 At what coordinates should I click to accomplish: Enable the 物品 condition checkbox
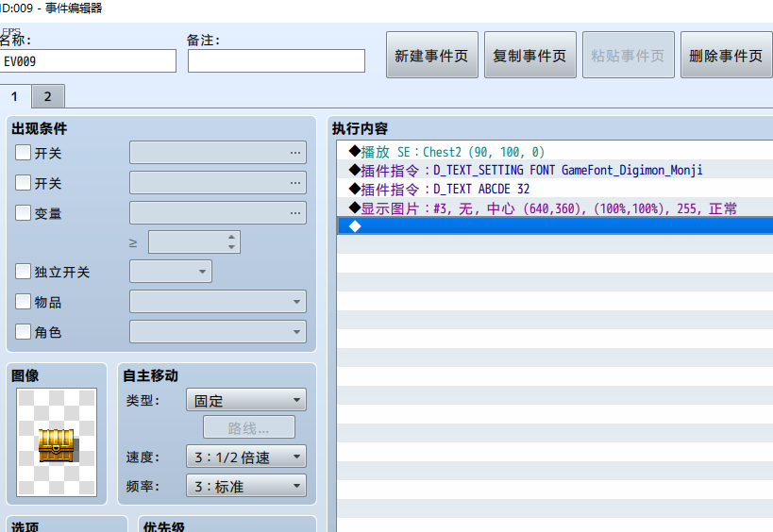coord(24,301)
